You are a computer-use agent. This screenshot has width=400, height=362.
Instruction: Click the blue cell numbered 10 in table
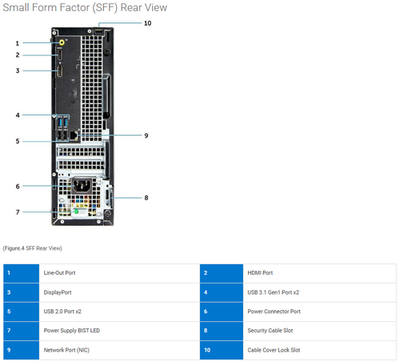[222, 350]
